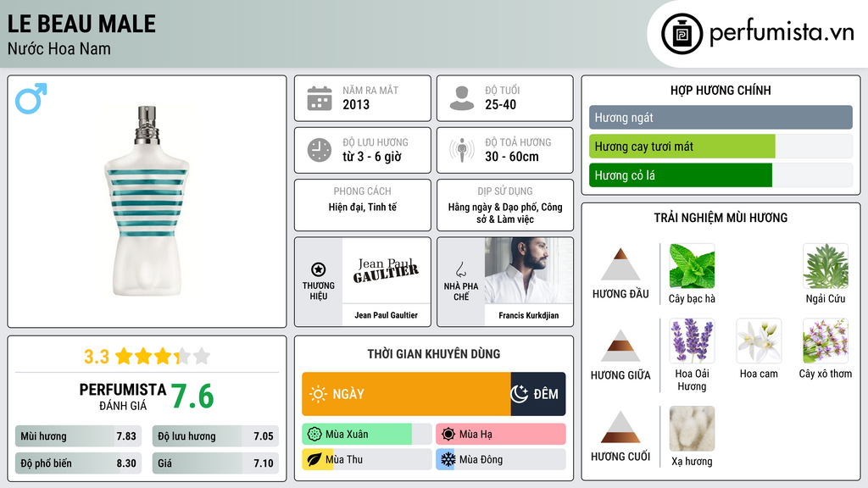
Task: Open the Hoa Oải Hương lavender image
Action: pyautogui.click(x=692, y=341)
